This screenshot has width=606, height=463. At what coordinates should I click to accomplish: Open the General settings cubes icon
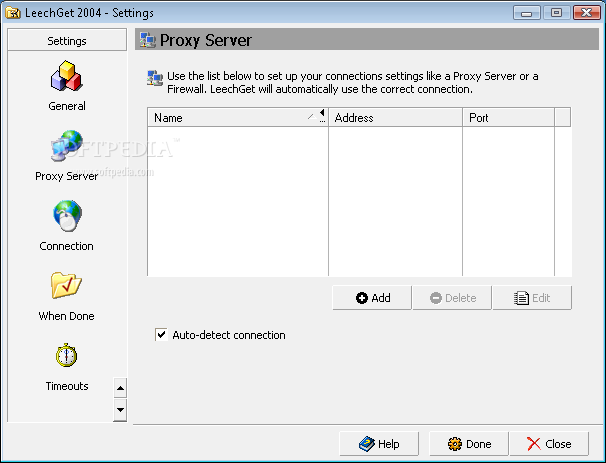pos(66,76)
